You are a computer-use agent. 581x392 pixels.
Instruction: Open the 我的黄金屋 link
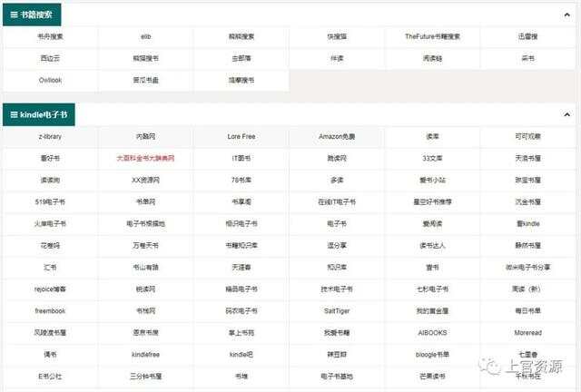tap(432, 311)
